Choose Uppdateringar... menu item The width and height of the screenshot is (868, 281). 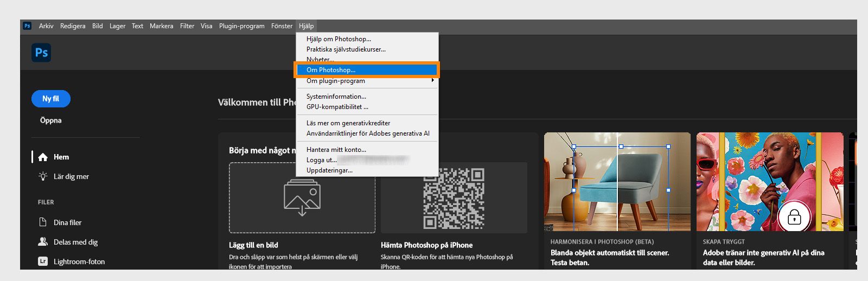point(367,170)
